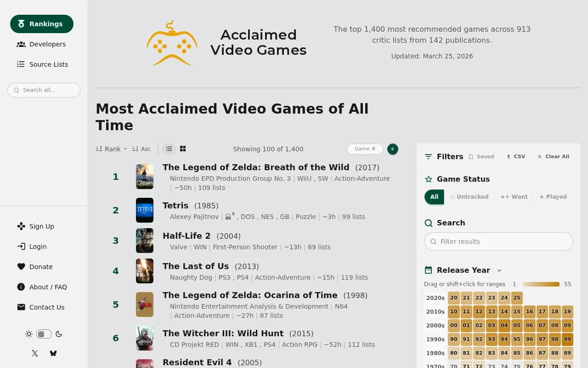Viewport: 588px width, 368px height.
Task: Click the Filter results search field
Action: pos(498,241)
